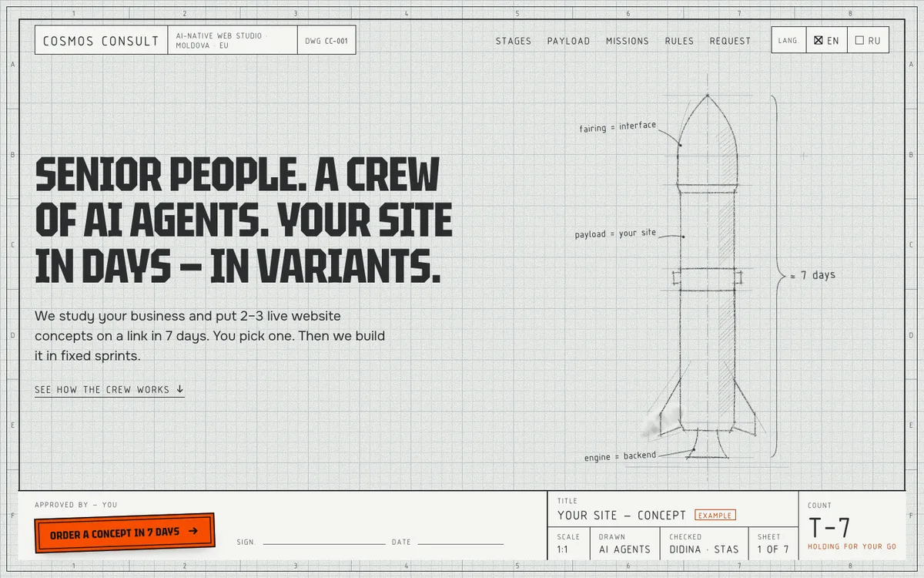Open the STAGES nav item
The height and width of the screenshot is (578, 924).
coord(514,41)
